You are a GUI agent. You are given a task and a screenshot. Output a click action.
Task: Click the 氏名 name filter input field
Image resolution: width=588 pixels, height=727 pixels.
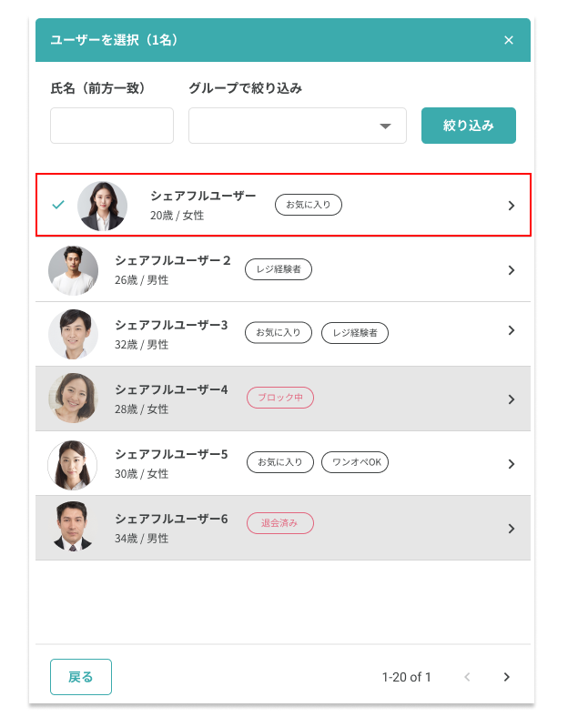pos(112,126)
